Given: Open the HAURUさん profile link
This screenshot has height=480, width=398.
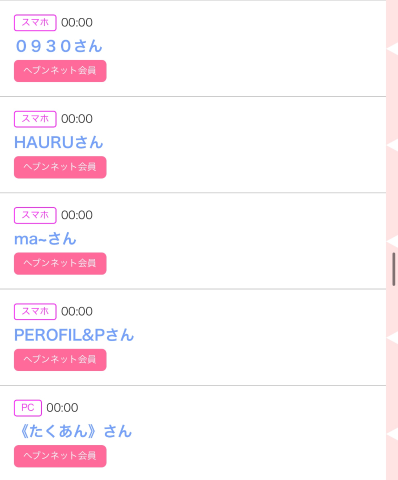Looking at the screenshot, I should click(59, 143).
